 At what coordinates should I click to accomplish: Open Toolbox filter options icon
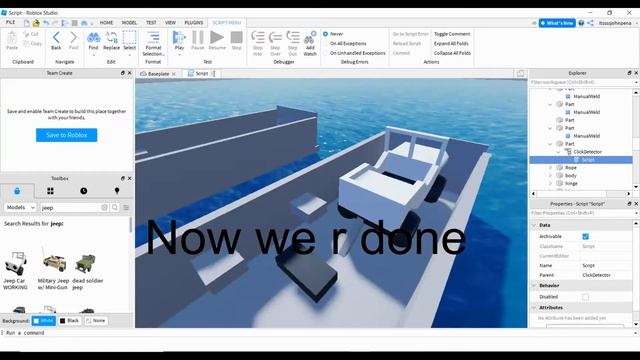pyautogui.click(x=126, y=207)
